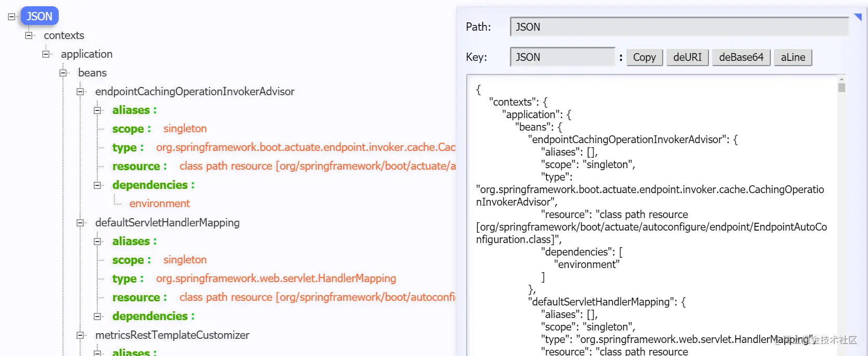
Task: Collapse aliases under defaultServletHandlerMapping
Action: click(97, 241)
